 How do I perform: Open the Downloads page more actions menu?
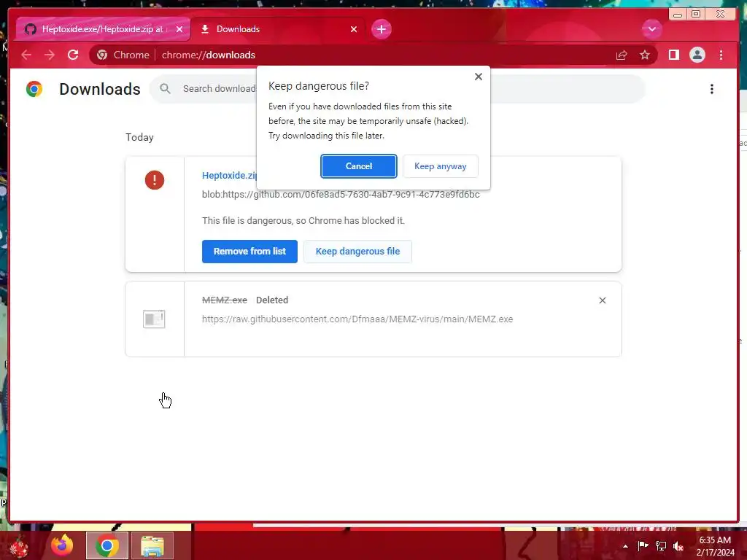[x=712, y=89]
